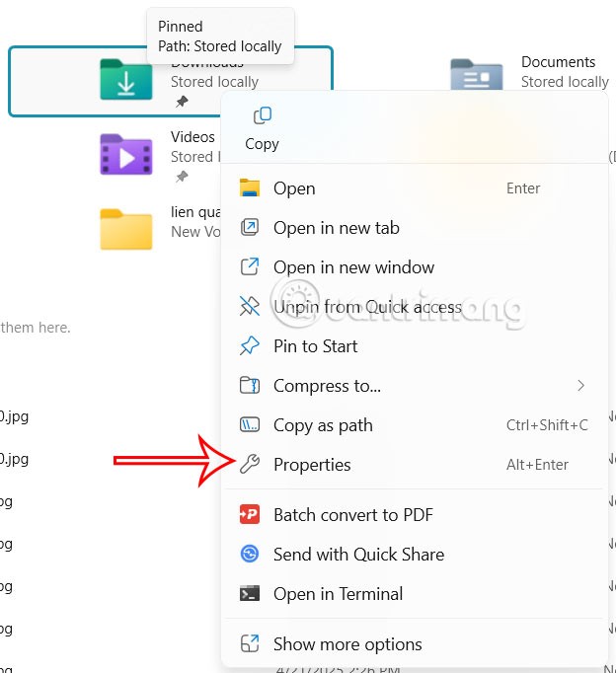Screen dimensions: 616x673
Task: Select Open in new window
Action: pyautogui.click(x=353, y=267)
